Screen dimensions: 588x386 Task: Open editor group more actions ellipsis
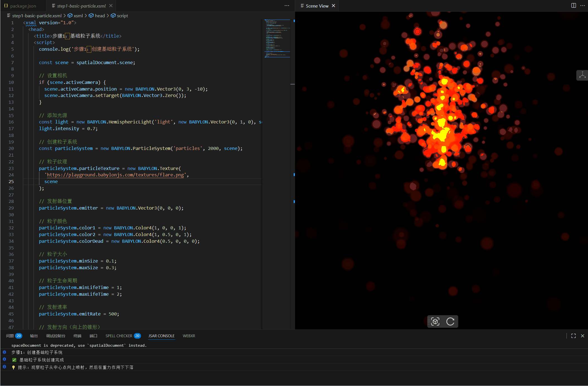[287, 6]
